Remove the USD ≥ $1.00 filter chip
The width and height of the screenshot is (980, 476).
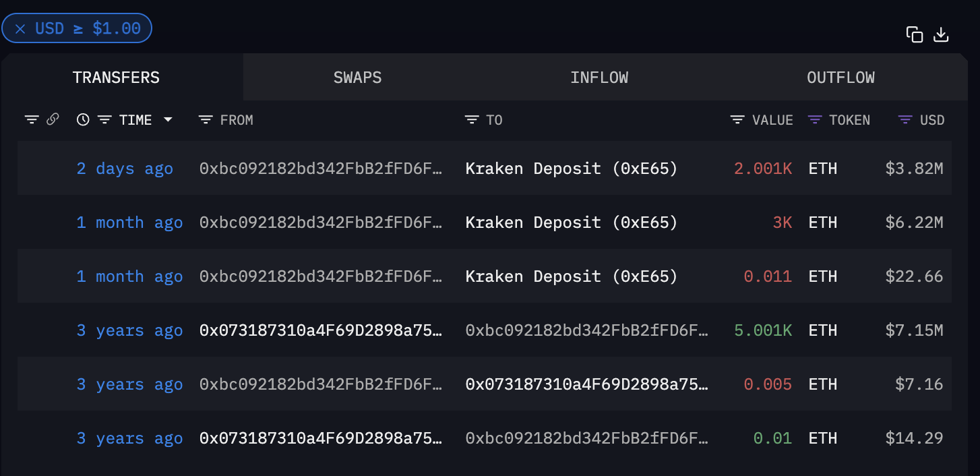coord(21,29)
